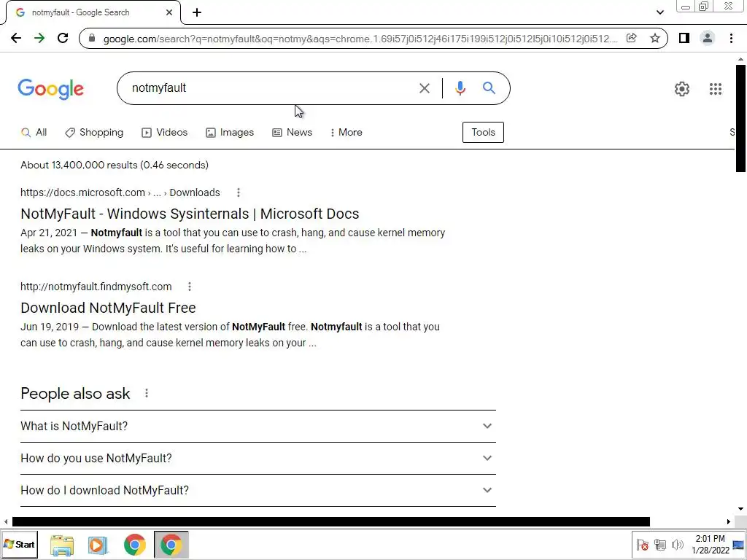Bookmark this page with the star
This screenshot has width=747, height=560.
pos(655,38)
